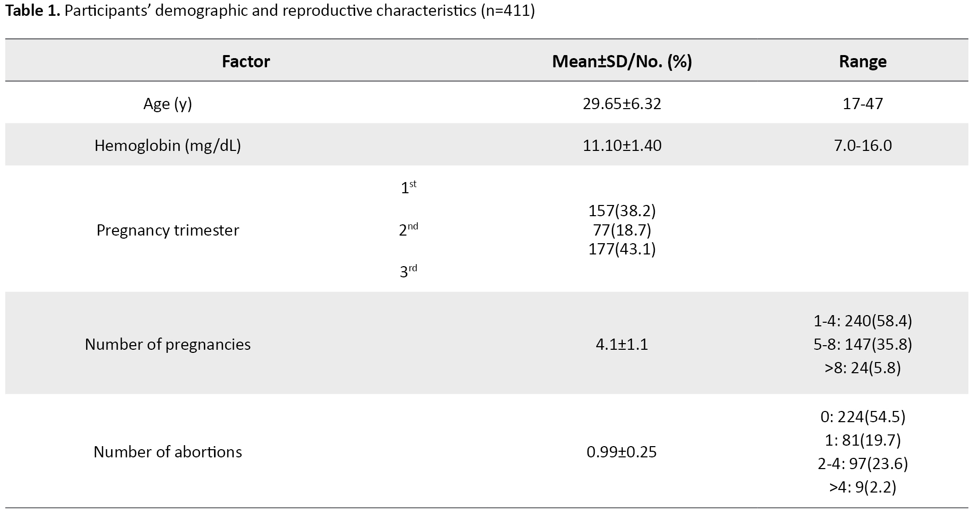This screenshot has width=980, height=516.
Task: Select the Number of pregnancies label
Action: tap(167, 345)
